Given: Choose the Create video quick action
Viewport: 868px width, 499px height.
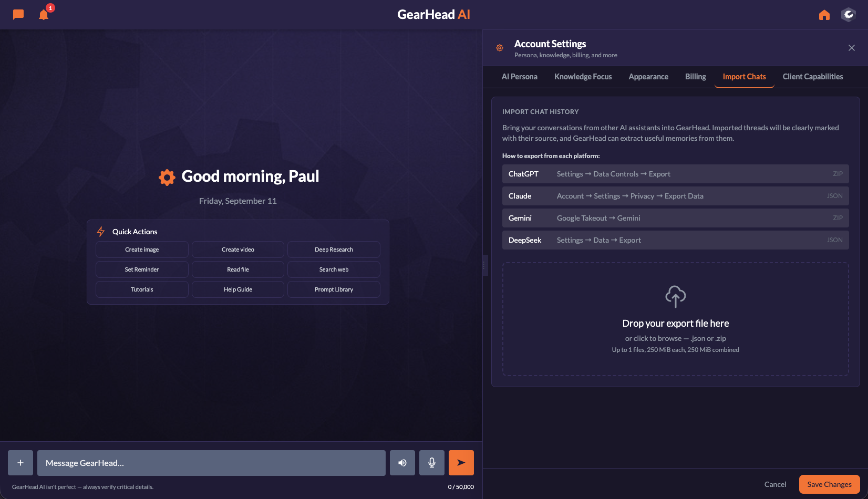Looking at the screenshot, I should pos(238,250).
